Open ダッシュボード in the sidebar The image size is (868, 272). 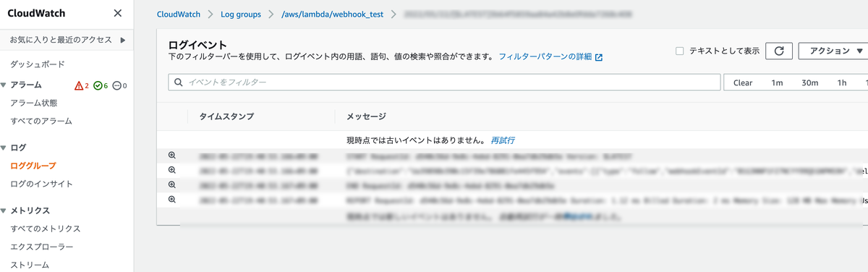click(x=37, y=64)
